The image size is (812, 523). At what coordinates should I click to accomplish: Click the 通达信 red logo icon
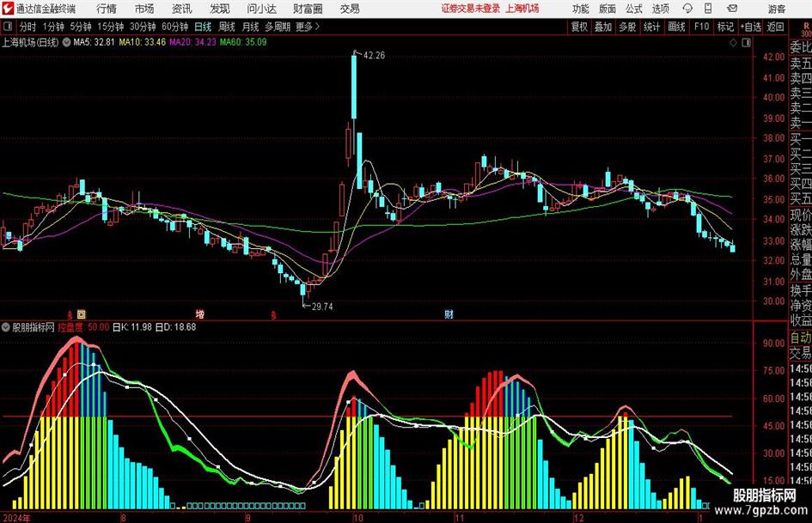[7, 9]
